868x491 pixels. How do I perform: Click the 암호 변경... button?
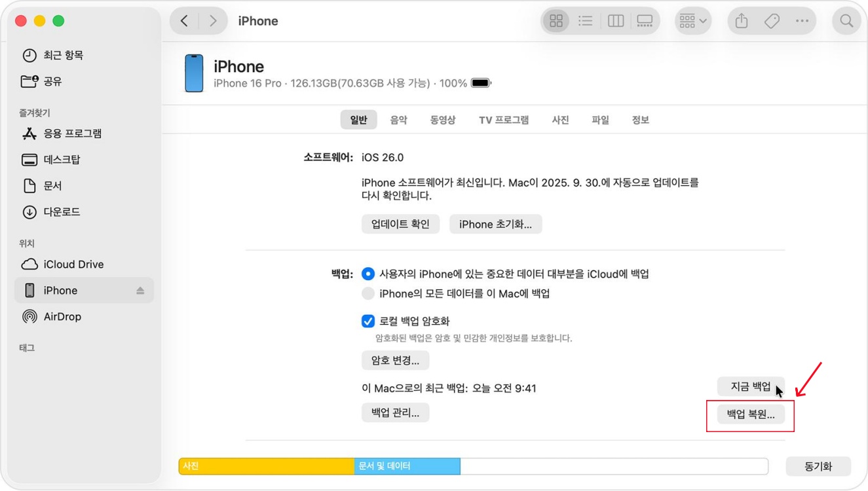pos(395,360)
